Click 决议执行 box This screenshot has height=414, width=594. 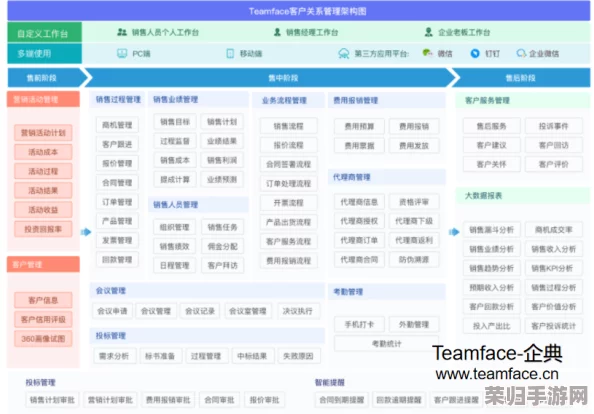click(x=298, y=311)
